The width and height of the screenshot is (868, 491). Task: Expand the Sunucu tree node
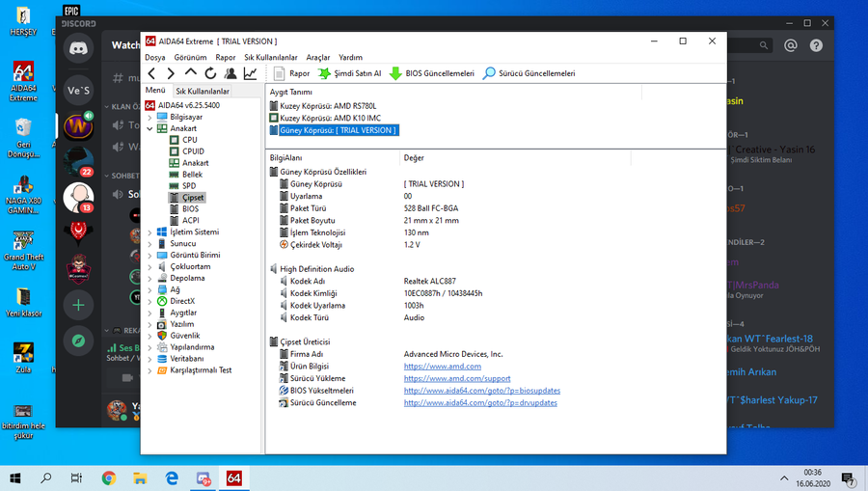click(x=150, y=243)
